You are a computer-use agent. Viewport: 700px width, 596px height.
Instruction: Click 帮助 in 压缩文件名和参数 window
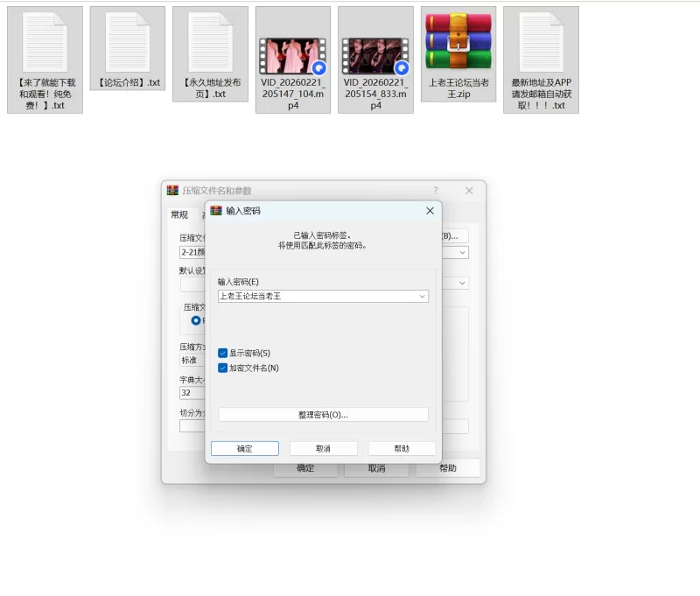coord(448,468)
